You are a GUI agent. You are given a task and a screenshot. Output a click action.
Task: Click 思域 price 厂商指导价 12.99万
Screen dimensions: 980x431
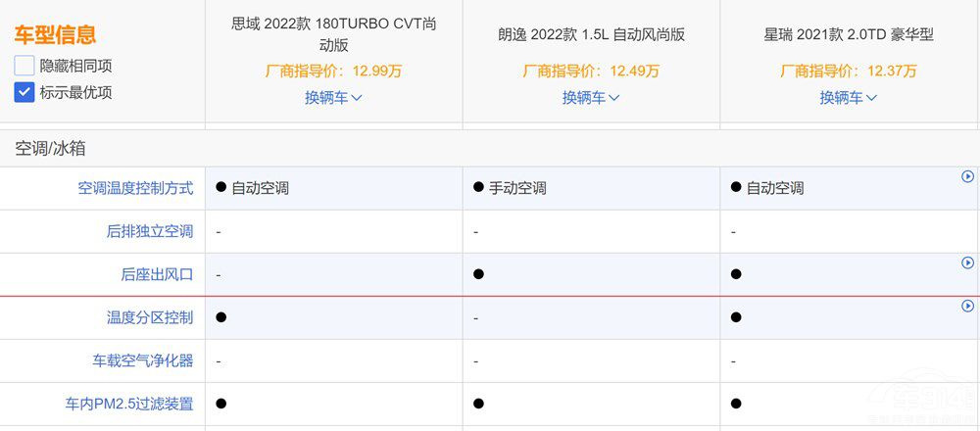(x=334, y=71)
